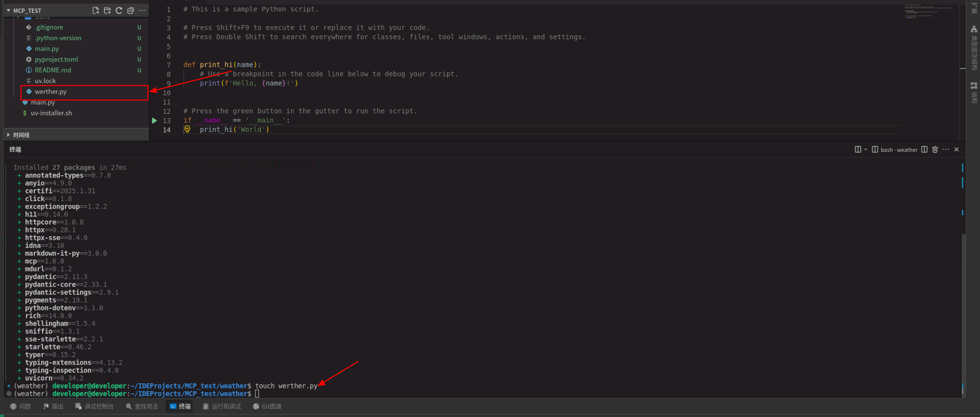Show quick fixes via the lightbulb icon
Image resolution: width=980 pixels, height=417 pixels.
coord(187,129)
